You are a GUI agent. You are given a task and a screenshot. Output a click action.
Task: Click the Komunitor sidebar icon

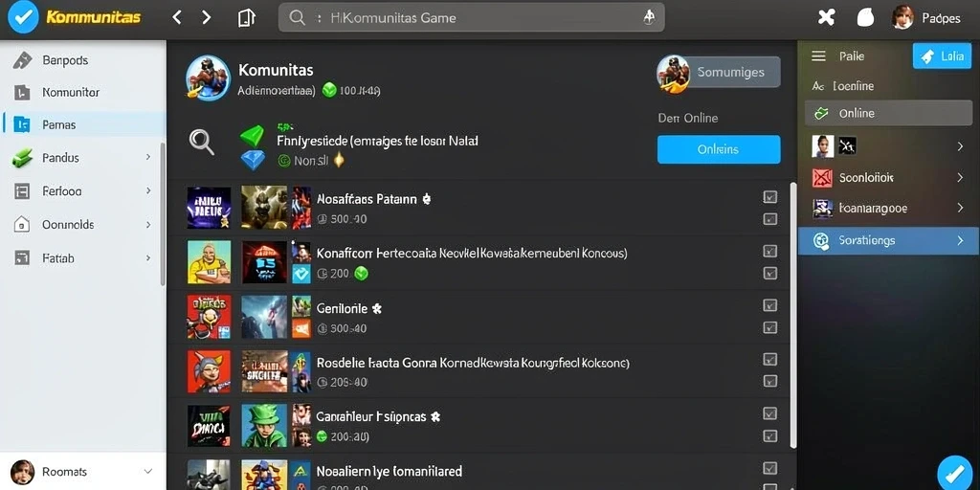point(22,93)
